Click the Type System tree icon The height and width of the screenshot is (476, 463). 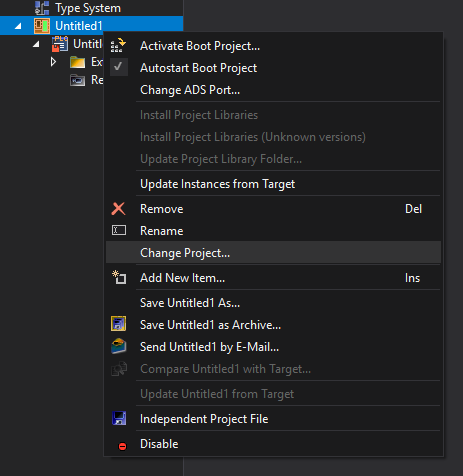tap(42, 8)
